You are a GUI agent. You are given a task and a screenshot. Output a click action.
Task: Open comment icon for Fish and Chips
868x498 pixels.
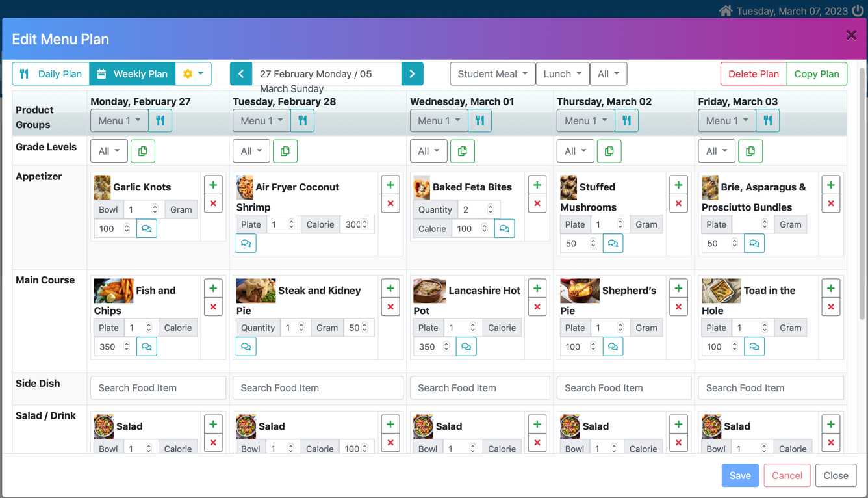click(147, 347)
